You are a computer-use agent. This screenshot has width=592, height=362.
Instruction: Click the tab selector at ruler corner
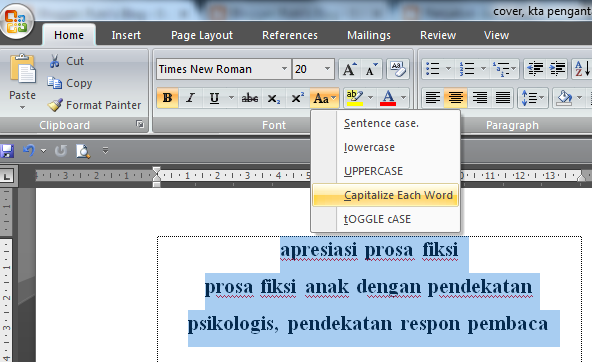click(x=7, y=176)
